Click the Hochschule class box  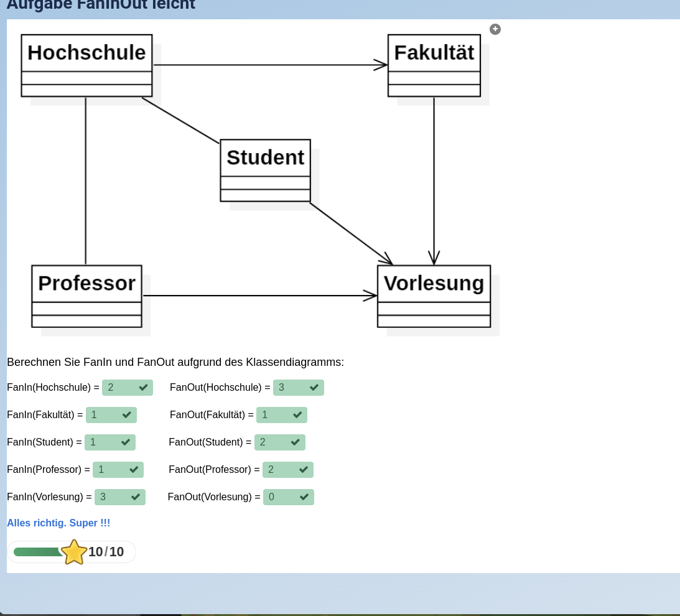[x=86, y=65]
